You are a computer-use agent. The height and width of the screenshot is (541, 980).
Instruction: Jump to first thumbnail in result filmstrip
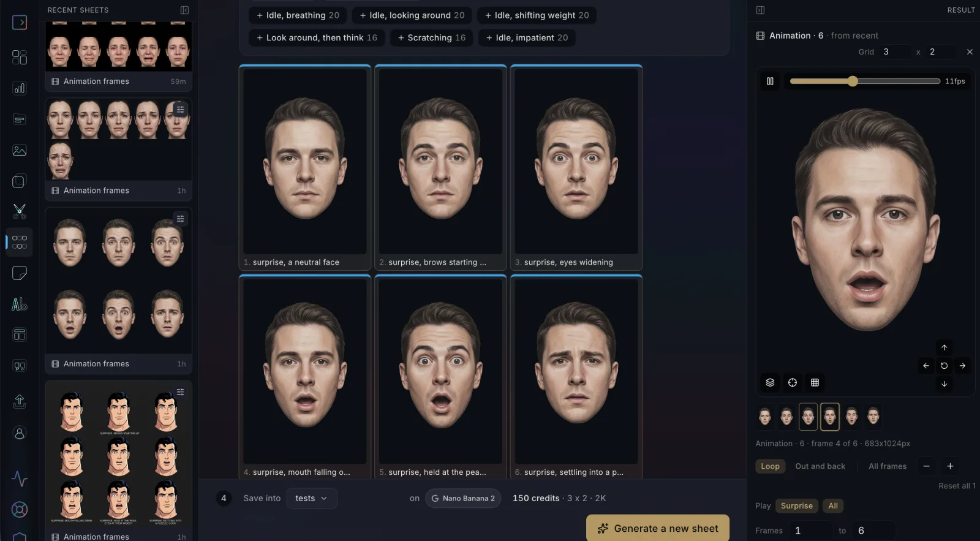[x=764, y=417]
